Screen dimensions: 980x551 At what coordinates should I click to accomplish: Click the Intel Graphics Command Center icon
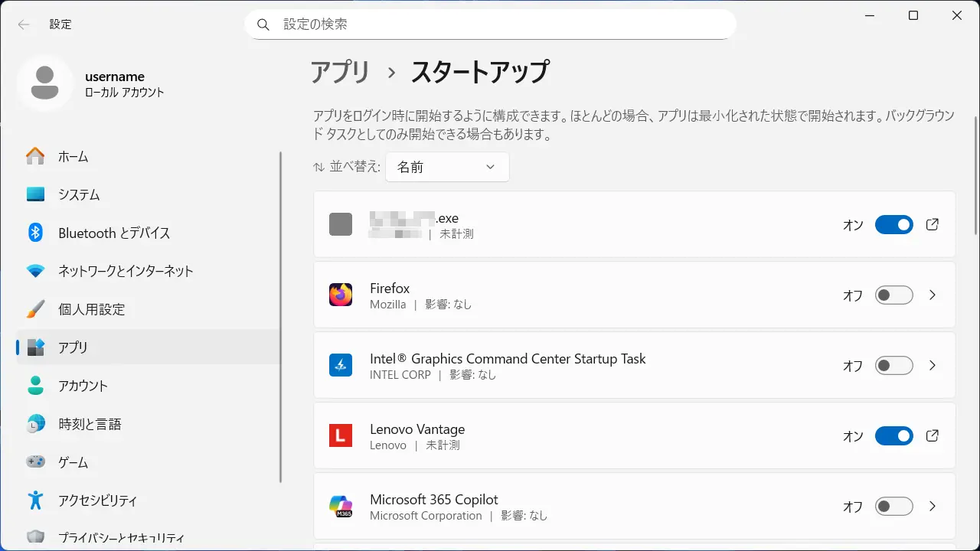(x=341, y=366)
